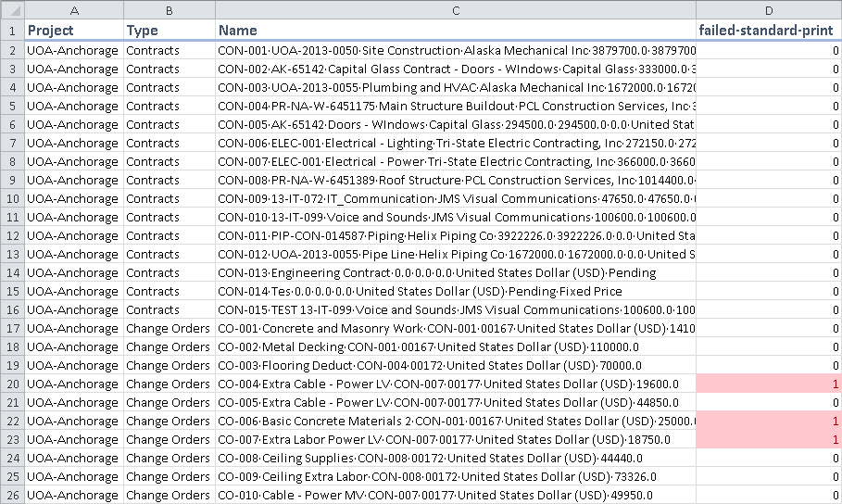Click the CO-003 Flooring Deduct cell
Screen dimensions: 842x504
[456, 365]
